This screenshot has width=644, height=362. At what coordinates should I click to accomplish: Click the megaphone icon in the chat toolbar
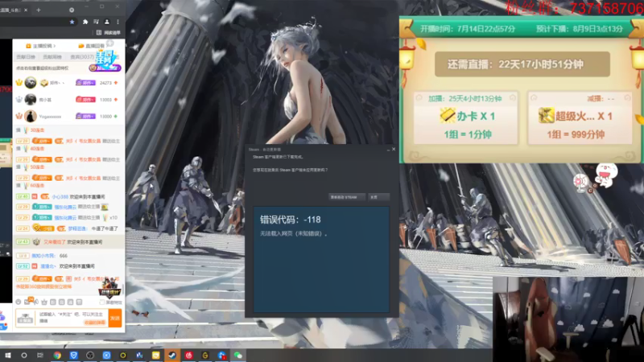(x=35, y=302)
